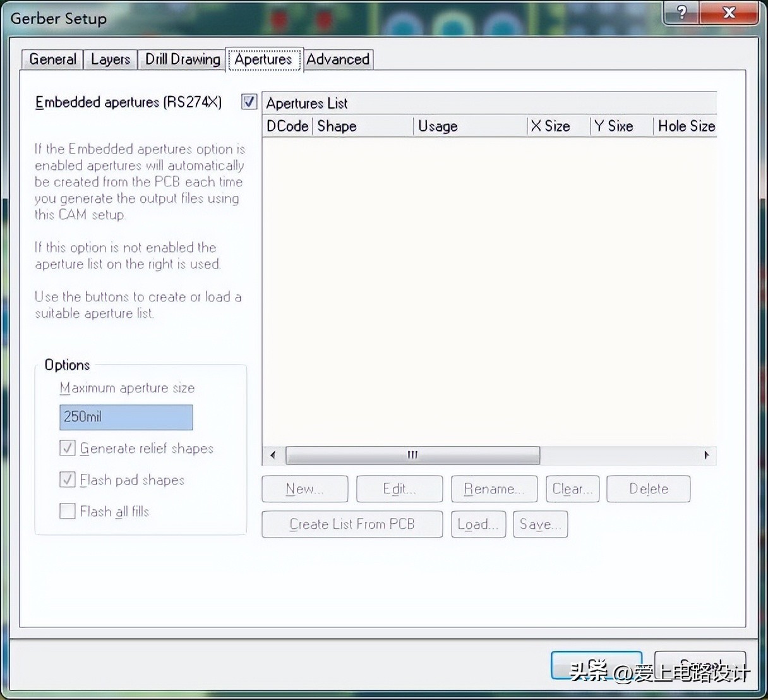Screen dimensions: 768x700
Task: Click the scrollbar left arrow
Action: 273,455
